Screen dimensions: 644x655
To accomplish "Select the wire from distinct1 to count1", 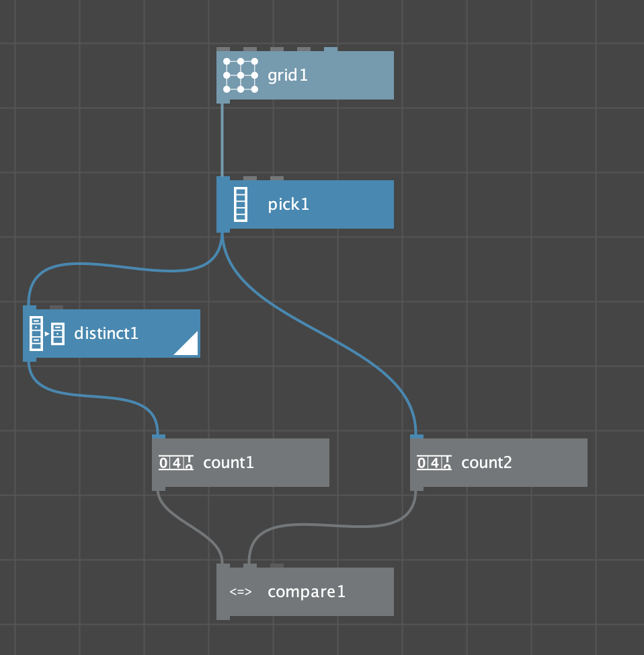I will point(93,396).
